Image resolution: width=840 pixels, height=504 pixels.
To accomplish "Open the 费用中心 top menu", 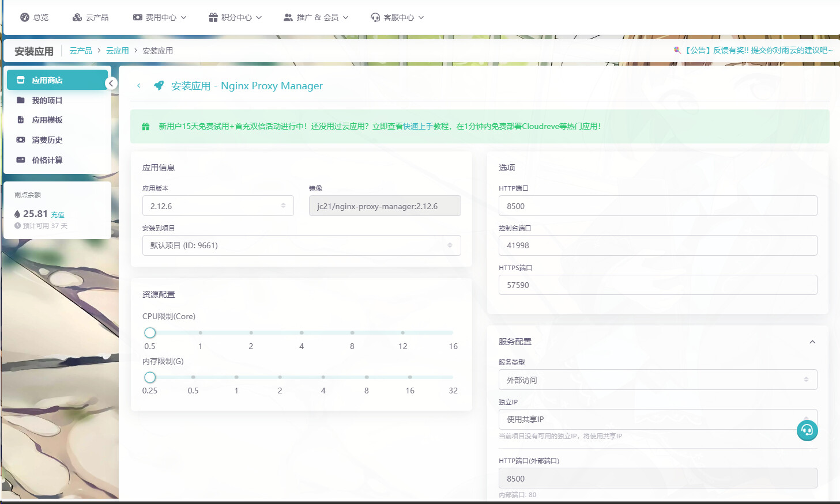I will (160, 17).
